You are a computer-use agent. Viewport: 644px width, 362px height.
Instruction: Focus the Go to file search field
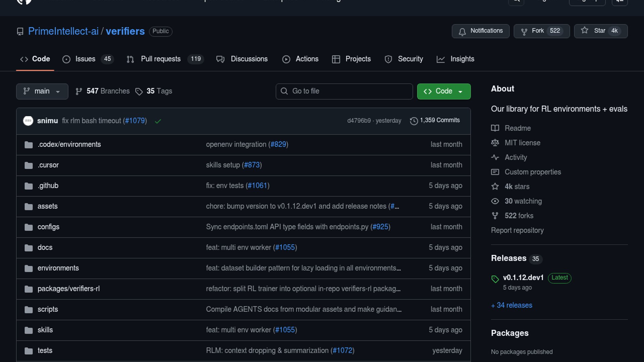(344, 91)
